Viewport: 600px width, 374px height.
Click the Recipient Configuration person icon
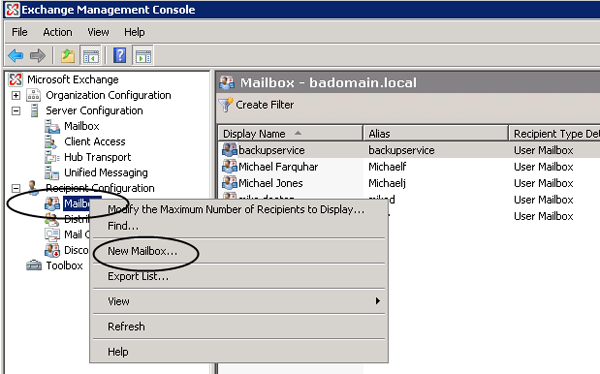tap(33, 187)
